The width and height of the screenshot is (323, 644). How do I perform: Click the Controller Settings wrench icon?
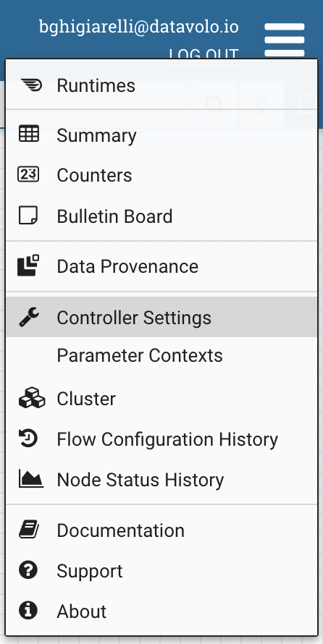click(x=29, y=317)
